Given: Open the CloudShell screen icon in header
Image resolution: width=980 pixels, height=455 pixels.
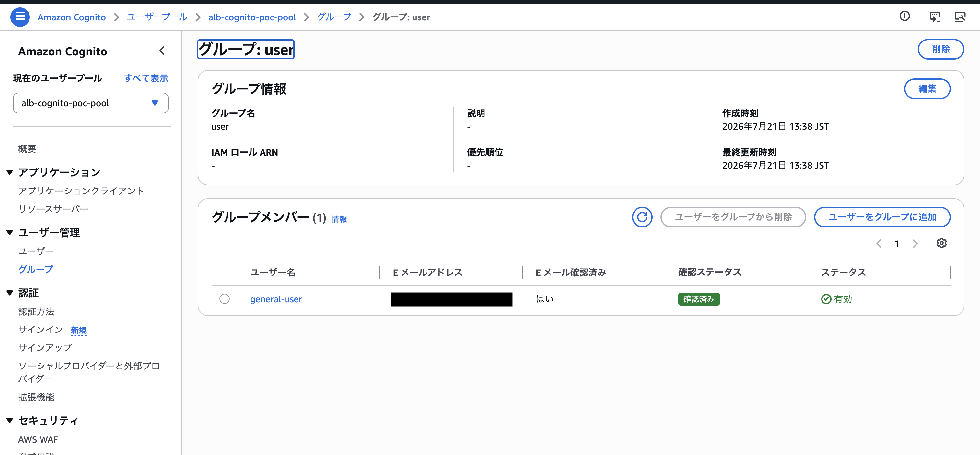Looking at the screenshot, I should 935,17.
